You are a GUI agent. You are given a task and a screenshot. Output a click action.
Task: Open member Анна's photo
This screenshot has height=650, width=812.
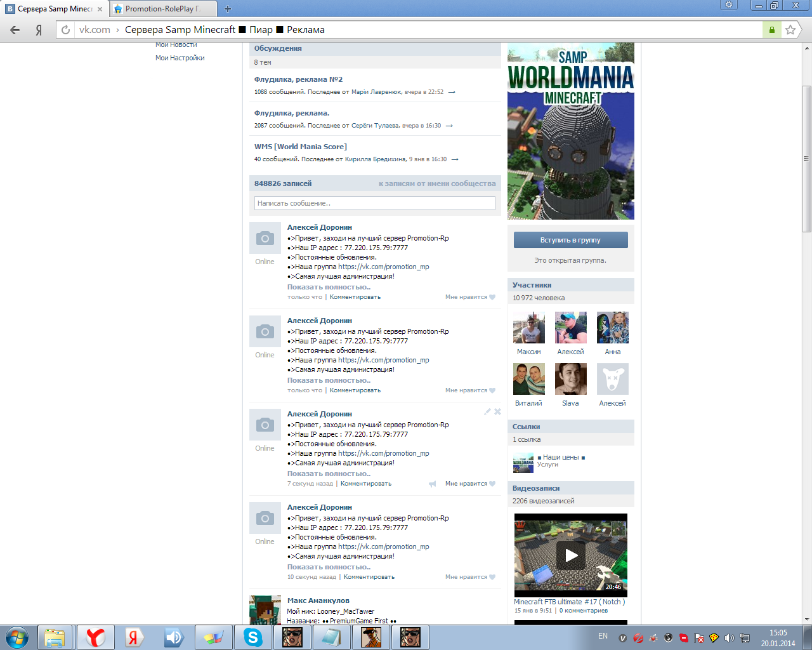click(x=613, y=328)
